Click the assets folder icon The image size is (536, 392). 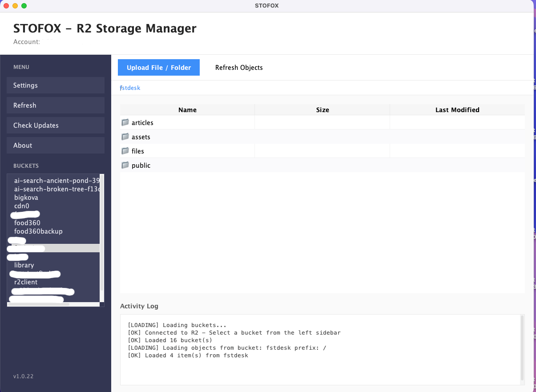click(x=125, y=137)
